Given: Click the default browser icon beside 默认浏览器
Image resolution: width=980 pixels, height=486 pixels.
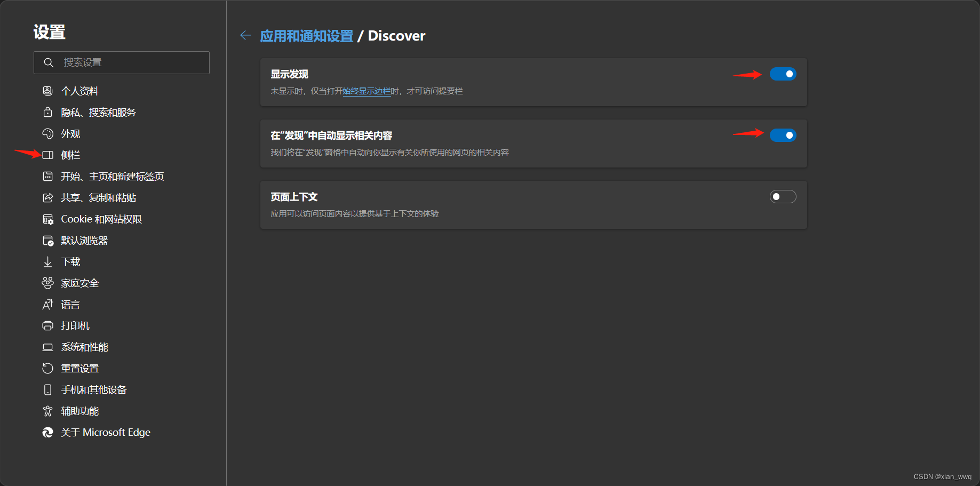Looking at the screenshot, I should [47, 240].
